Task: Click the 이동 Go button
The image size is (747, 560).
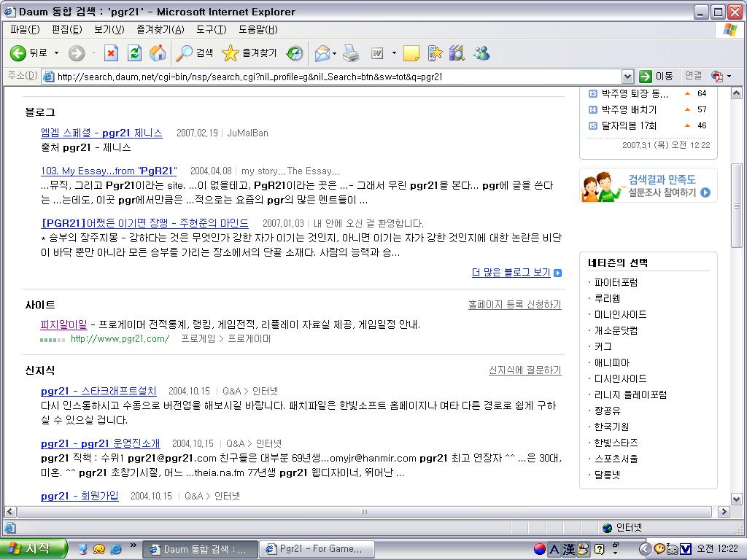Action: pos(657,76)
